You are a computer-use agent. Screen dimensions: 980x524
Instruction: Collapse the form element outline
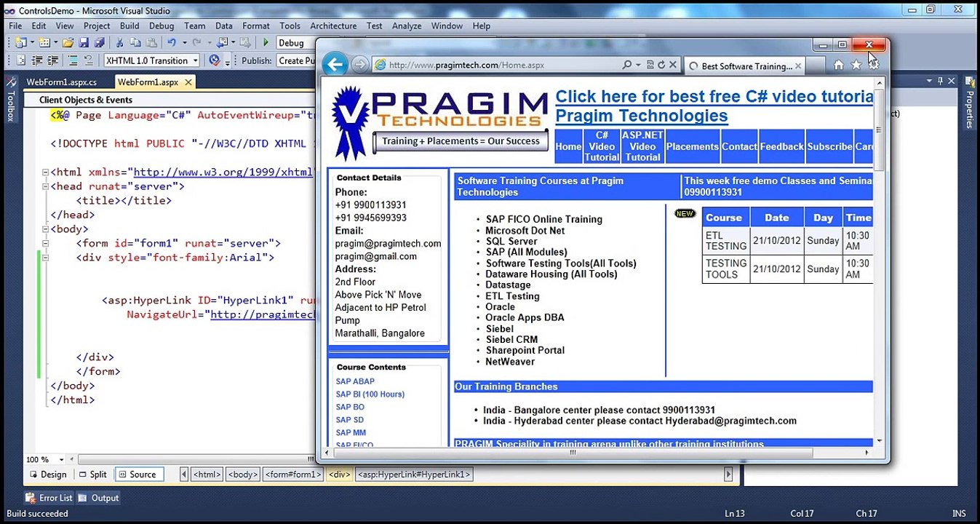45,243
